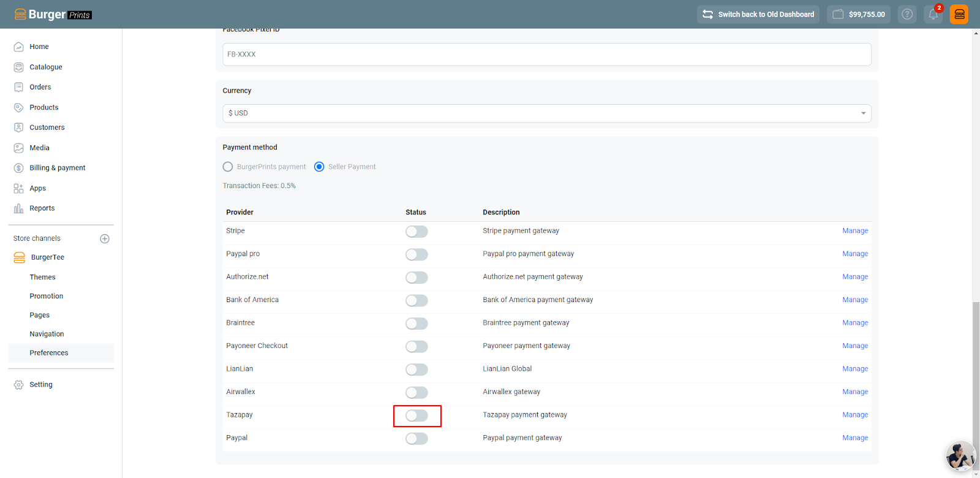Open Products in the sidebar

pyautogui.click(x=44, y=107)
